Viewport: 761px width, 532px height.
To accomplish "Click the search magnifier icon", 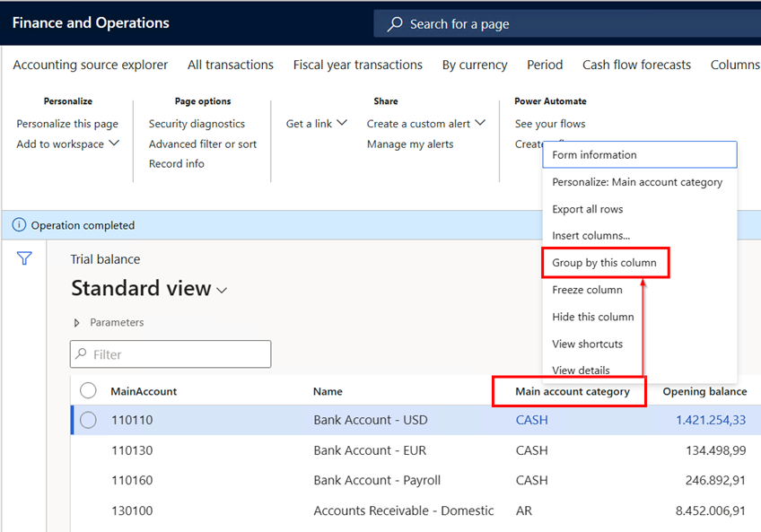I will click(x=395, y=24).
